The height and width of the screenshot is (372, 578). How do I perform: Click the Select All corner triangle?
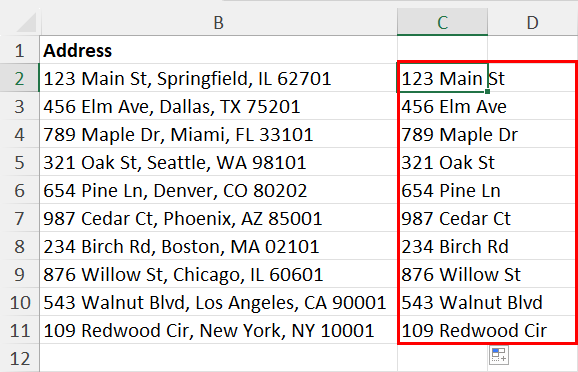click(27, 23)
